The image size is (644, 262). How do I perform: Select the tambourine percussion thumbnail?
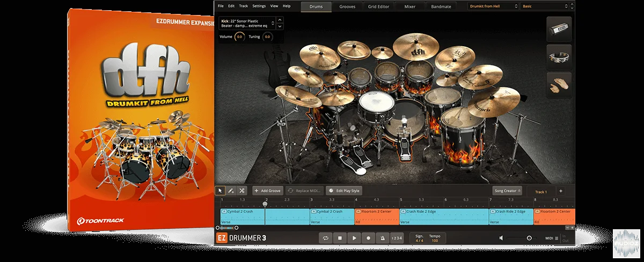coord(559,57)
